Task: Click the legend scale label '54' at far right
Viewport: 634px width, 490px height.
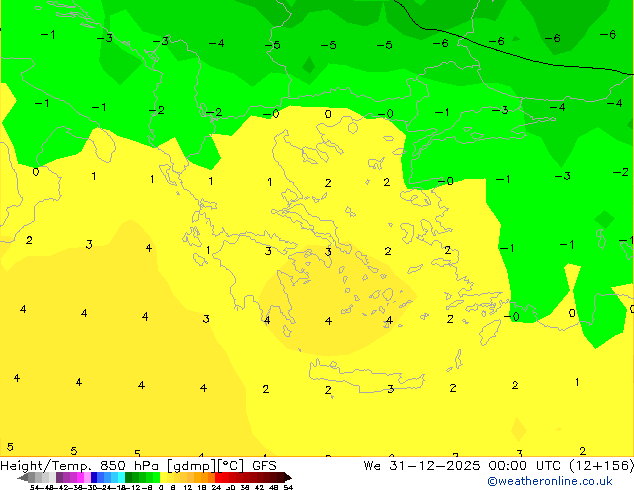Action: click(x=288, y=487)
